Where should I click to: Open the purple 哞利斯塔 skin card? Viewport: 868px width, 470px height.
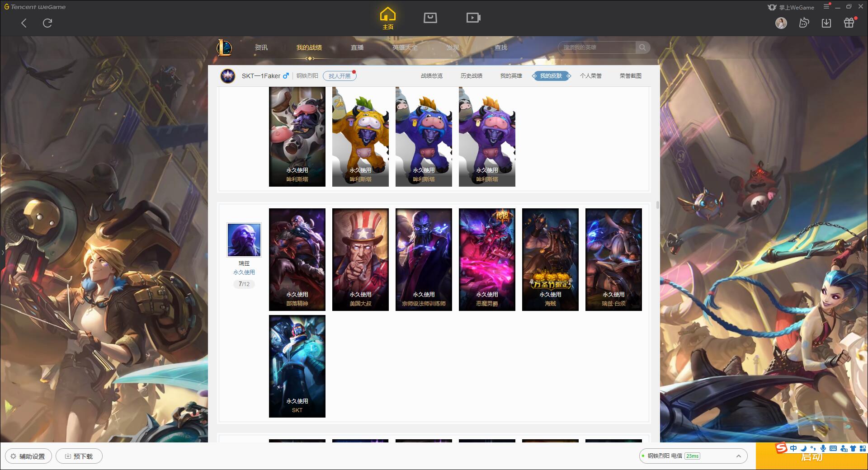pyautogui.click(x=487, y=136)
